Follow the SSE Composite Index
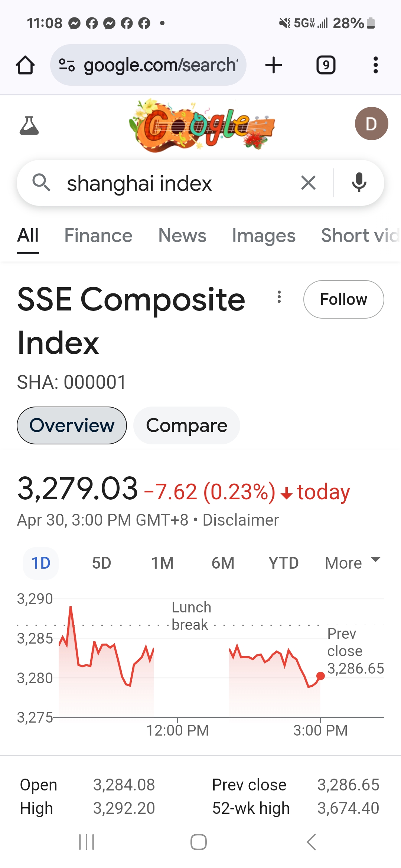401x868 pixels. point(344,299)
